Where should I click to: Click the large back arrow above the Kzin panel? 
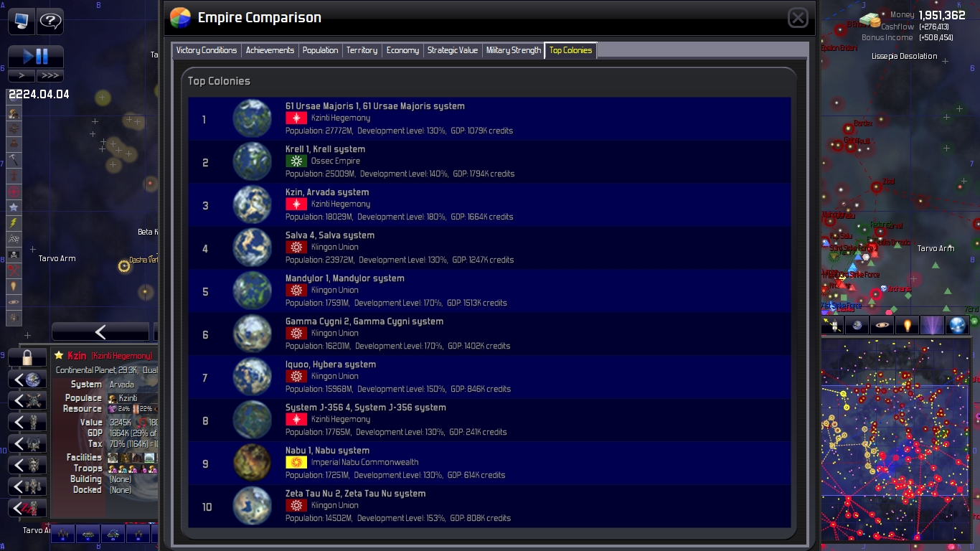[100, 331]
